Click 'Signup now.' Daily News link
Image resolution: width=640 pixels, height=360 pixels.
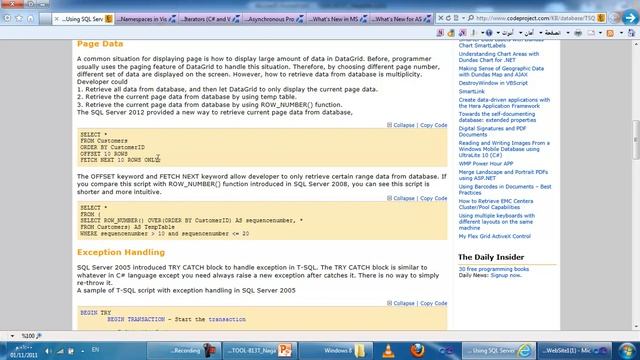click(506, 276)
